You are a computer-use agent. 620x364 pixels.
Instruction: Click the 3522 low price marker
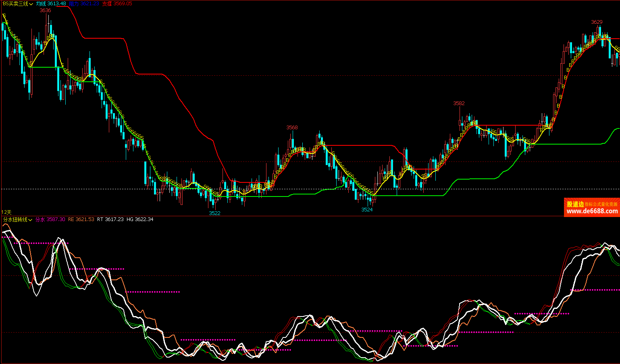tap(214, 213)
